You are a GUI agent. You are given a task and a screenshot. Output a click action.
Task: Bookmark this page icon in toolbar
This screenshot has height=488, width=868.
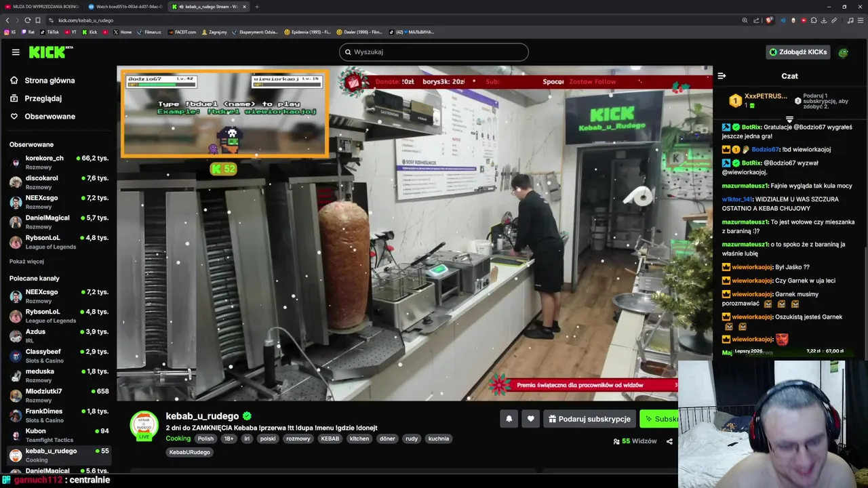38,20
